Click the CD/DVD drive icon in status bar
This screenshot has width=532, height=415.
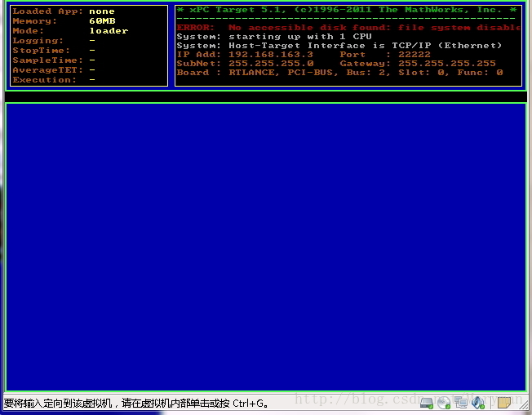coord(443,403)
